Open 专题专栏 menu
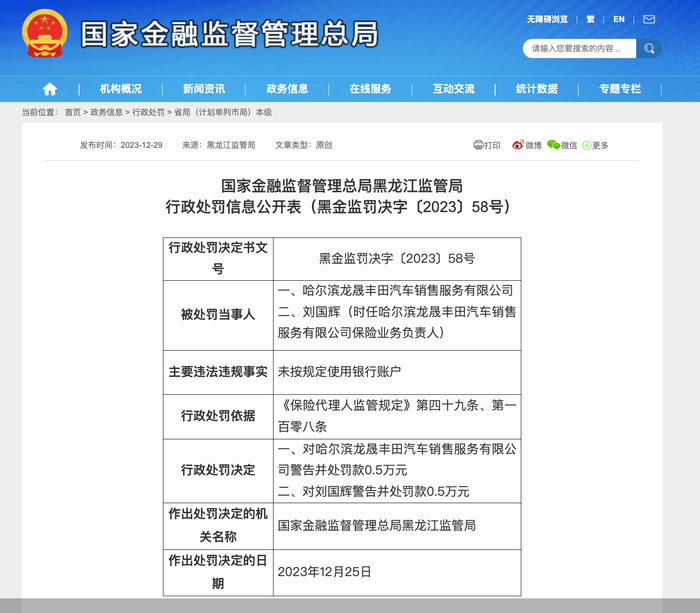This screenshot has height=613, width=700. pos(620,89)
